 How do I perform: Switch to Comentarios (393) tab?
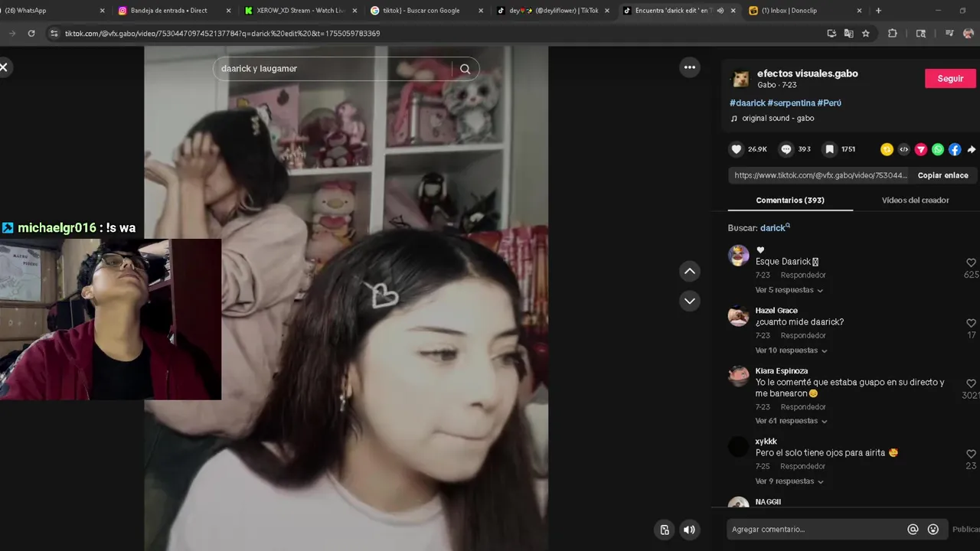coord(790,201)
